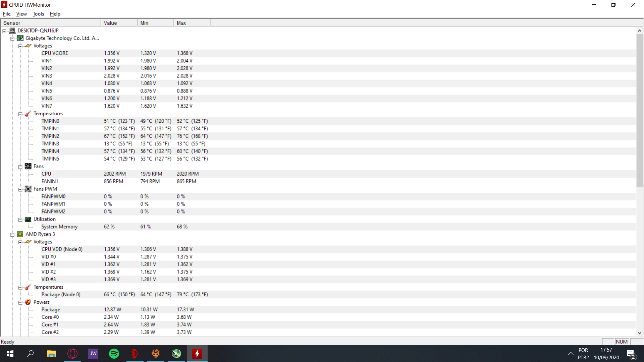Open Opera browser from the taskbar
The image size is (644, 362).
[x=72, y=354]
